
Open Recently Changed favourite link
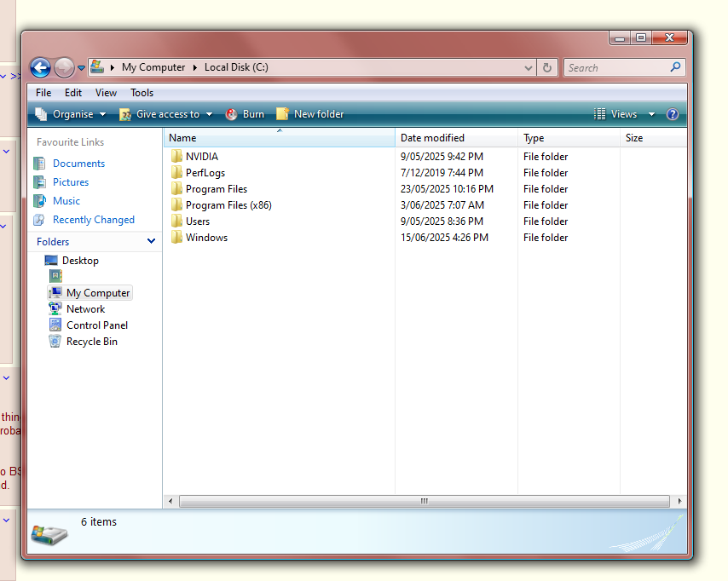pyautogui.click(x=94, y=220)
